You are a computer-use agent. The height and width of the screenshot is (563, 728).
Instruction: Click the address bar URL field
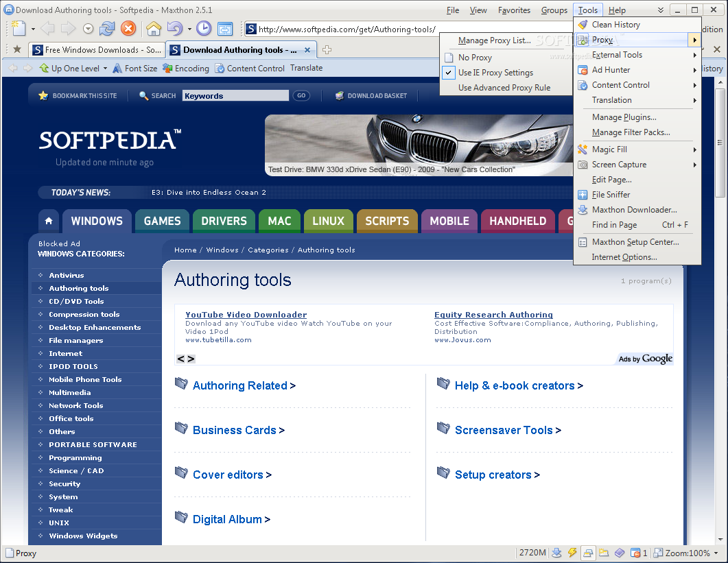point(347,29)
